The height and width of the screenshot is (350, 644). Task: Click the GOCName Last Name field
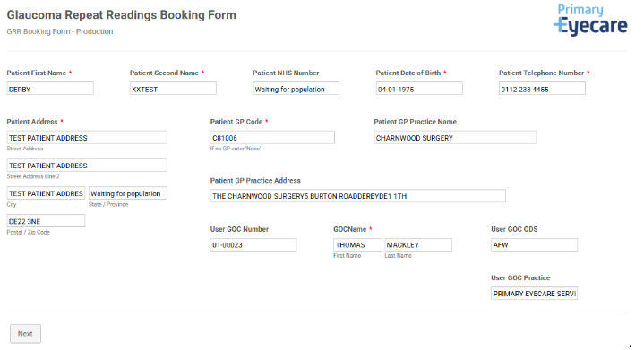point(418,245)
